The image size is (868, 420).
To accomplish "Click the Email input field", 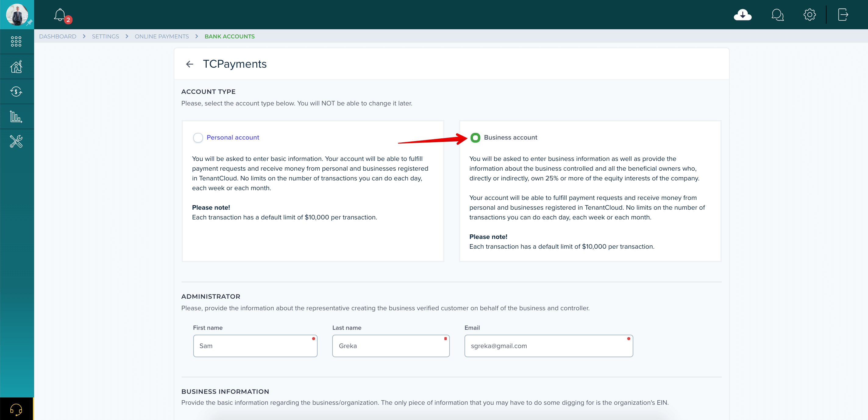I will tap(549, 346).
